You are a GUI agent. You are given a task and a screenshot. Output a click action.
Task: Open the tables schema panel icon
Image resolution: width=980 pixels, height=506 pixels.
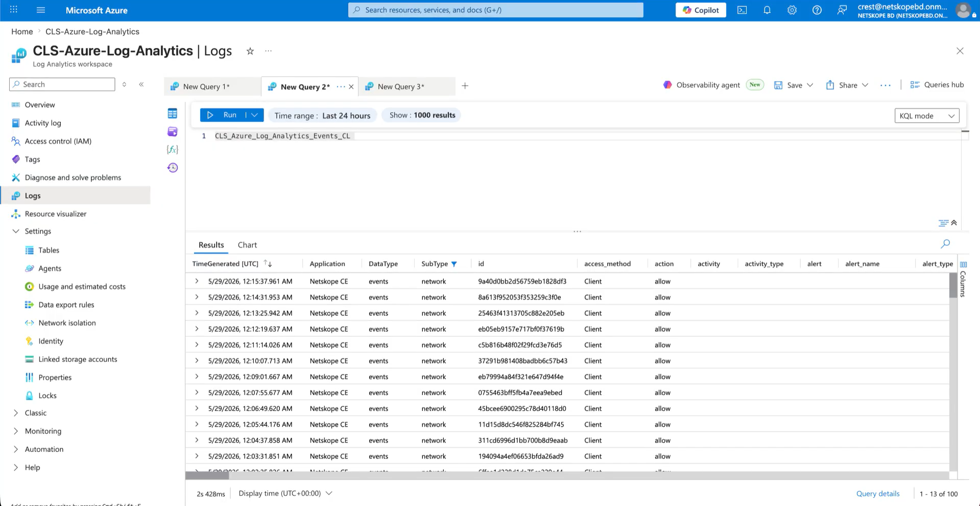click(x=173, y=113)
